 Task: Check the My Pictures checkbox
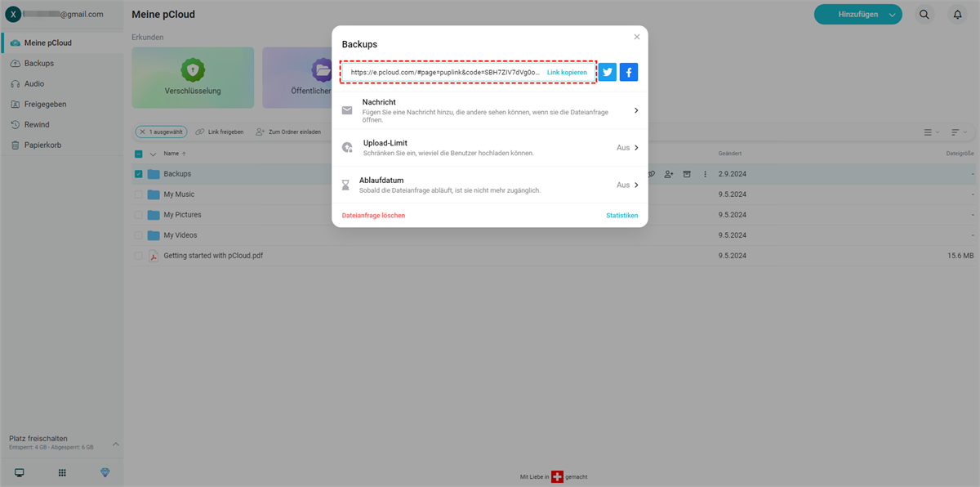139,215
